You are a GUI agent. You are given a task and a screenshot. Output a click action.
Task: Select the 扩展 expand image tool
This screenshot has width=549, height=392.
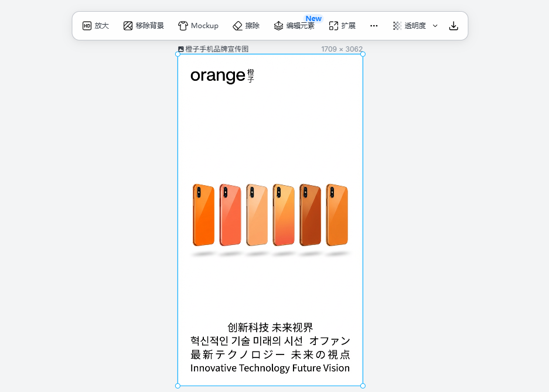point(342,26)
